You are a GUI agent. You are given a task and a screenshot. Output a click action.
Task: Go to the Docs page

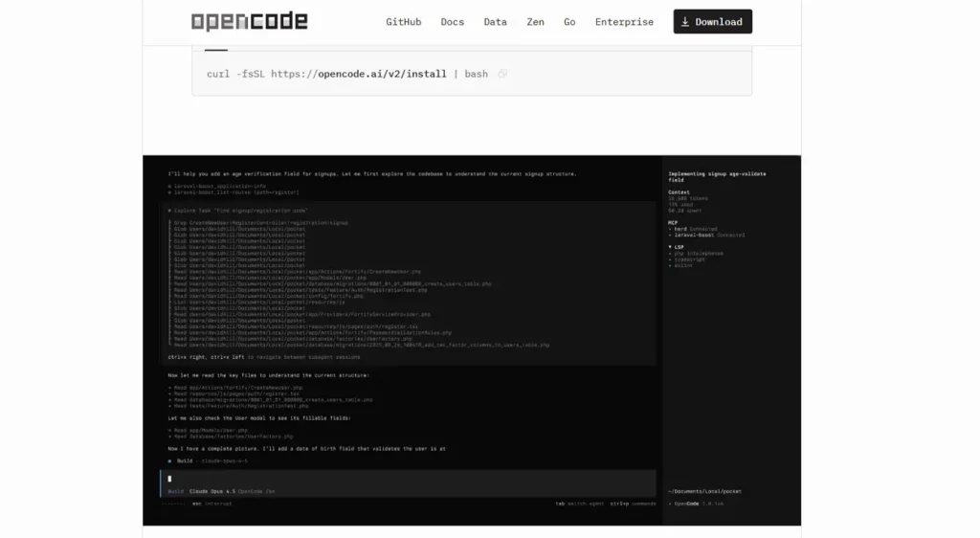[452, 22]
